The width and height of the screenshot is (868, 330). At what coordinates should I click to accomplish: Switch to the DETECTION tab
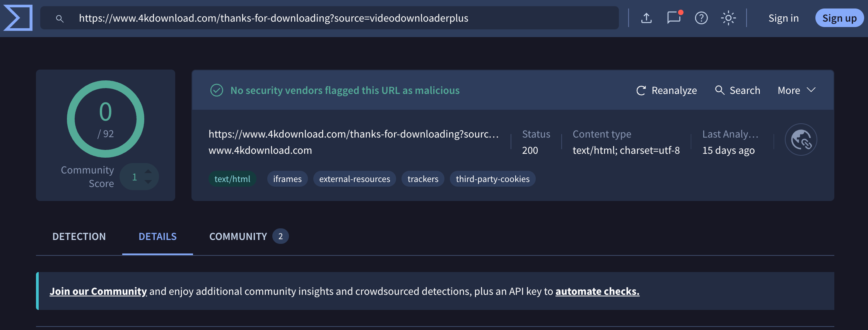[x=79, y=236]
